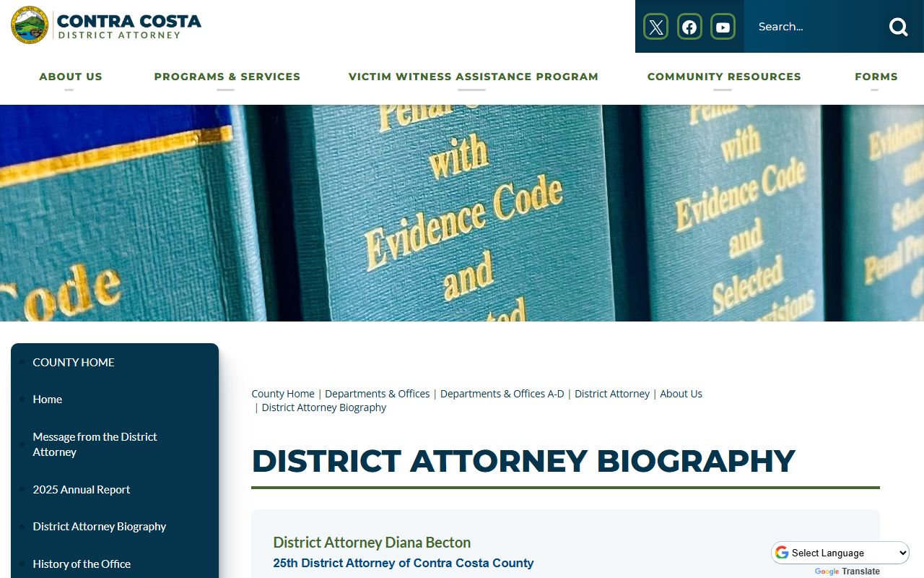Click the Google Translate attribution link

coord(847,571)
